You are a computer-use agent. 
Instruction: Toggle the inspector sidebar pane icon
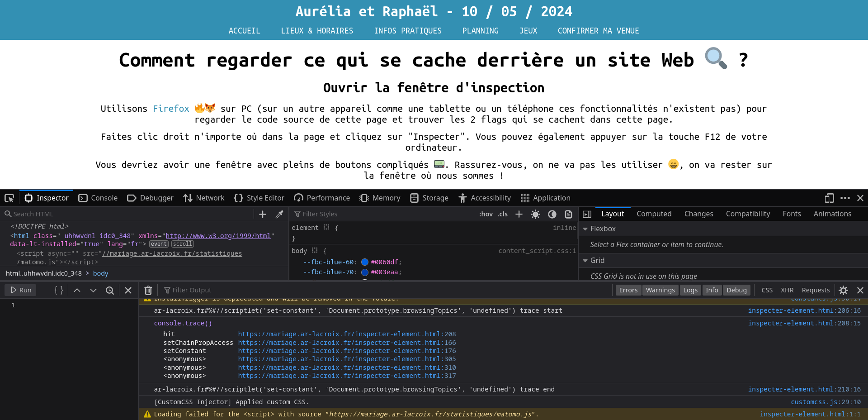point(587,214)
